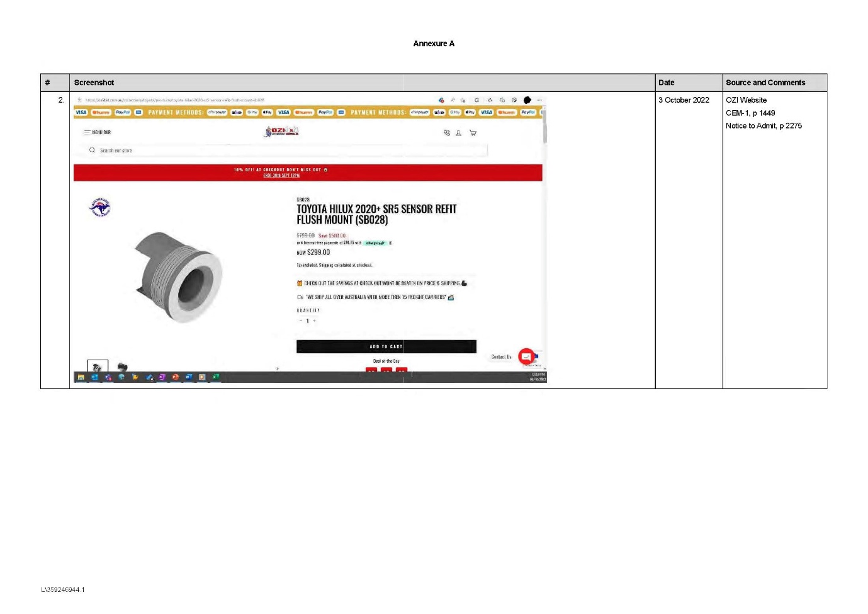This screenshot has width=868, height=614.
Task: Click the 'Deal of the Day' label
Action: click(386, 361)
